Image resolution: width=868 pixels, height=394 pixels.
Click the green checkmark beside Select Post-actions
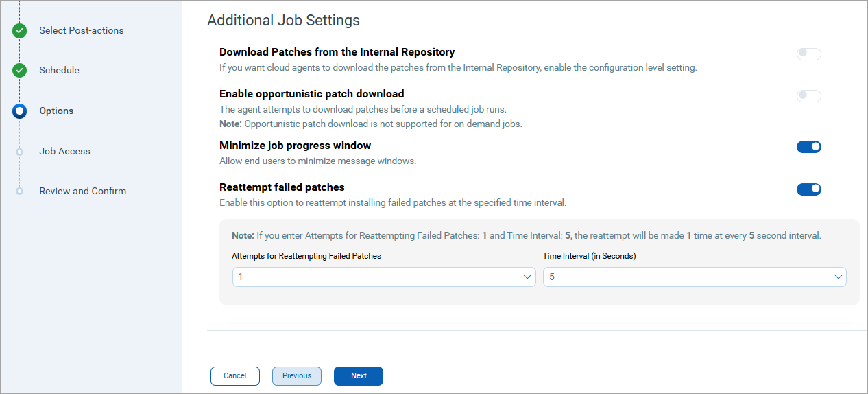tap(19, 30)
